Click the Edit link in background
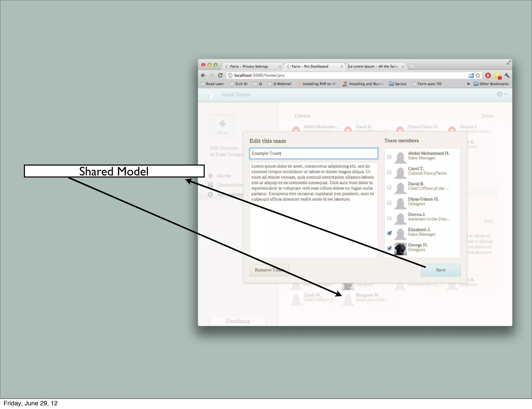The image size is (532, 409). (x=488, y=221)
